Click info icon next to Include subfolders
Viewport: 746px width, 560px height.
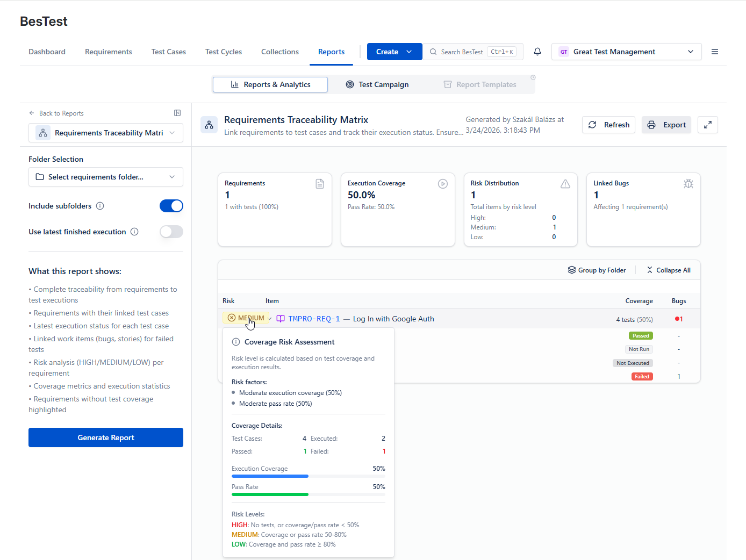pyautogui.click(x=100, y=206)
